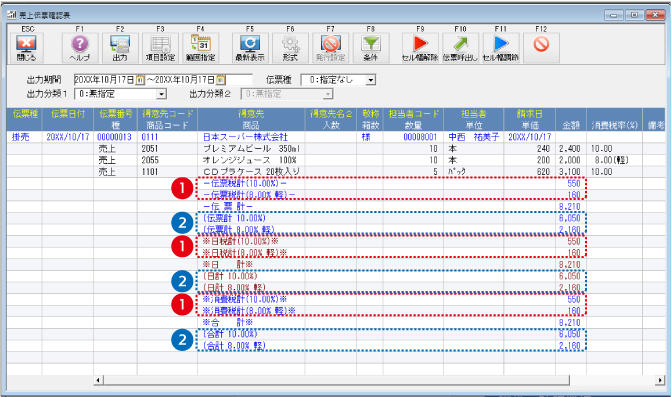Image resolution: width=671 pixels, height=397 pixels.
Task: Click the horizontal scrollbar left arrow
Action: coord(98,380)
